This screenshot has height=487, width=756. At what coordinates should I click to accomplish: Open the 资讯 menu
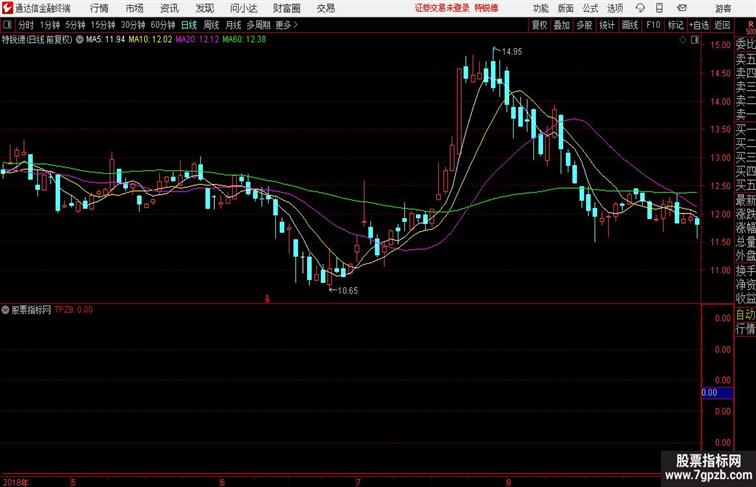169,8
